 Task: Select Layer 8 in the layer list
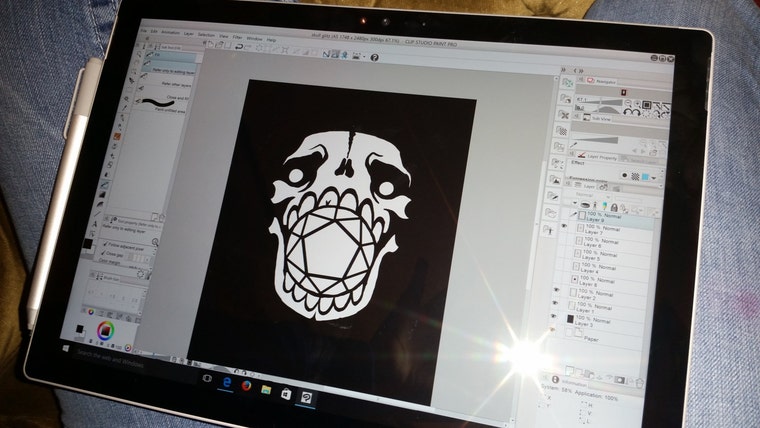(604, 281)
